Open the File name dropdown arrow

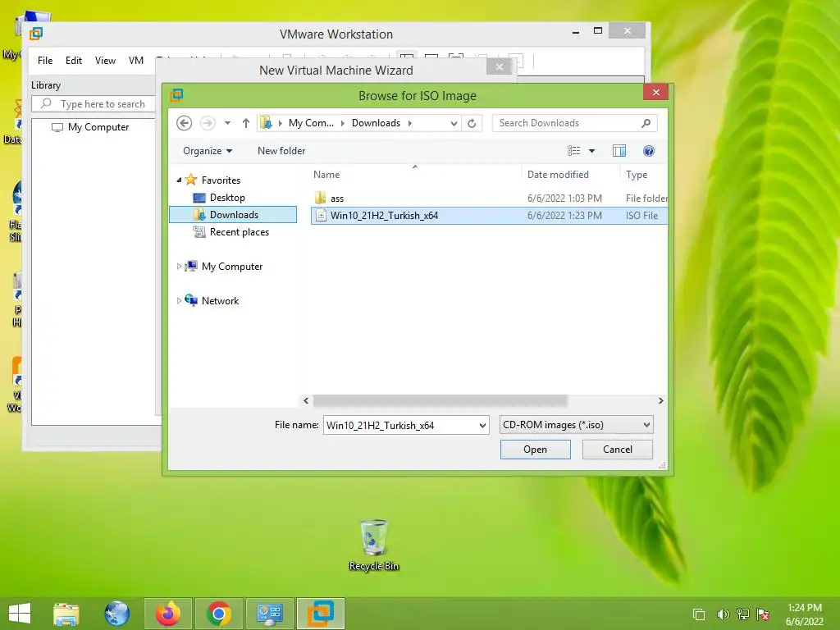[482, 426]
